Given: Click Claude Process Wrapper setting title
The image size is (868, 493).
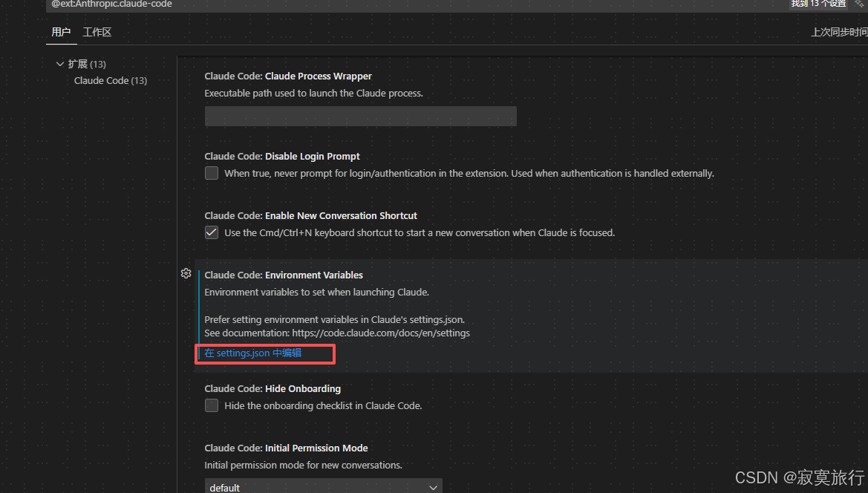Looking at the screenshot, I should pyautogui.click(x=288, y=76).
